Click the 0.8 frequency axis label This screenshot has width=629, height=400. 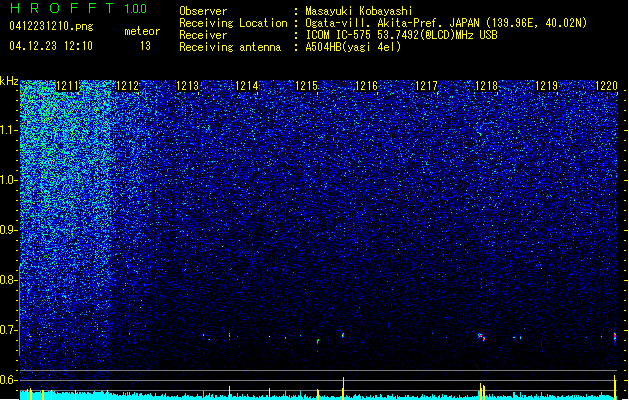coord(9,280)
